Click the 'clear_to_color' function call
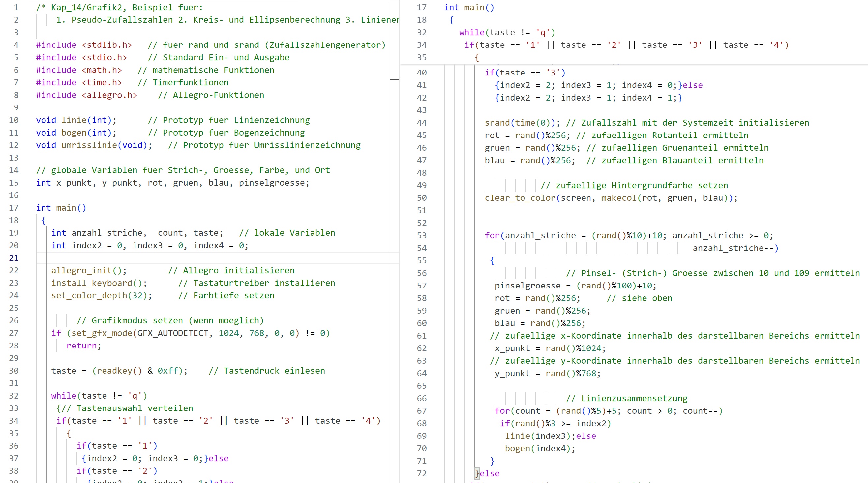 (x=520, y=198)
